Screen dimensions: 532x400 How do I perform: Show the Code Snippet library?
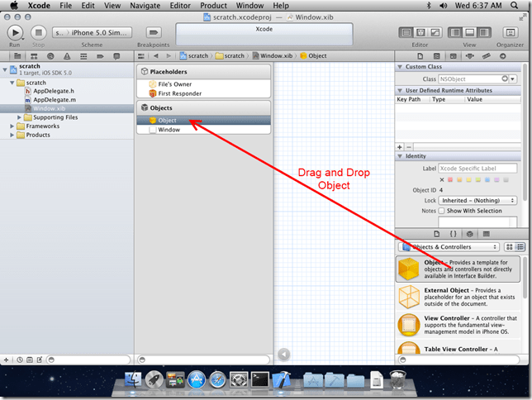[454, 234]
